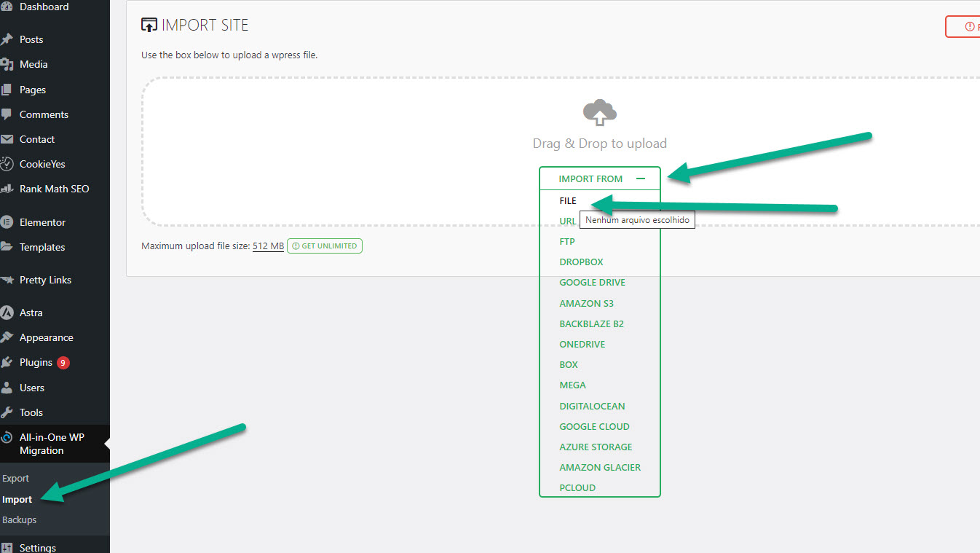This screenshot has width=980, height=553.
Task: Click the Media icon in sidebar
Action: (7, 64)
